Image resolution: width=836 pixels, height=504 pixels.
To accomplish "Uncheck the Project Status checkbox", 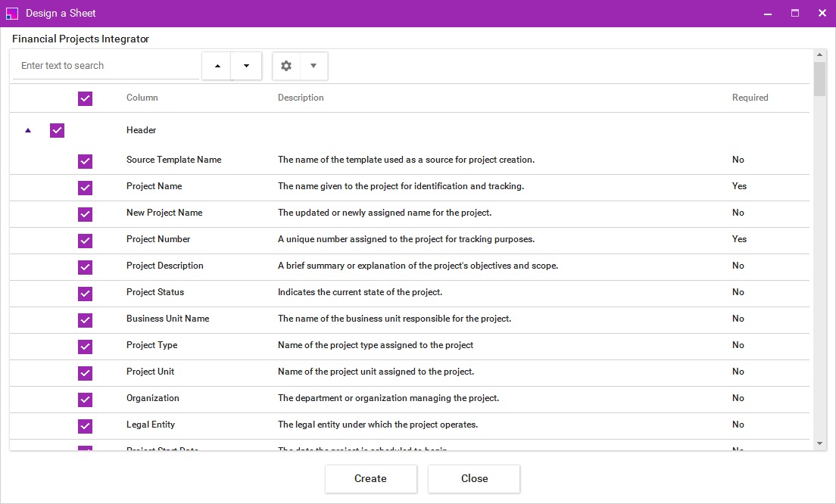I will 86,294.
